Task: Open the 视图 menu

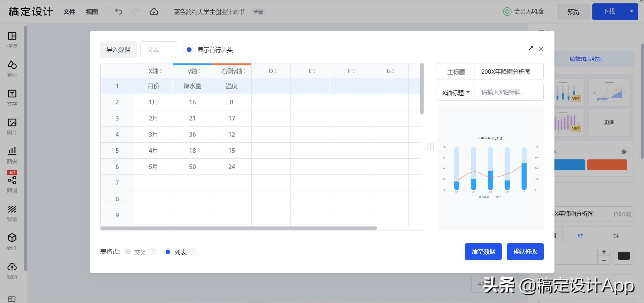Action: pos(92,12)
